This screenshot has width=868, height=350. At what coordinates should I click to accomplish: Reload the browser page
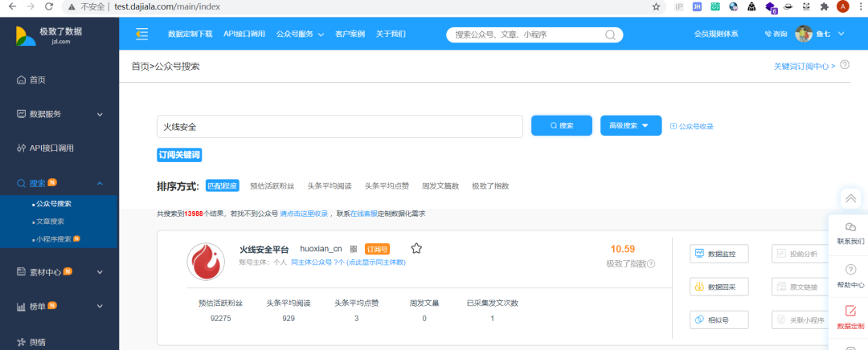[48, 6]
